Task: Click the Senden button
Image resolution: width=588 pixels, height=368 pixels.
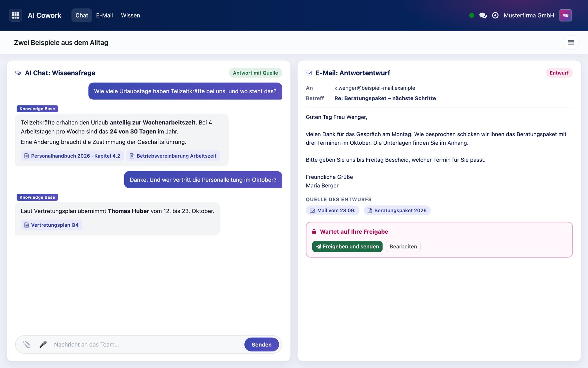Action: pyautogui.click(x=262, y=344)
